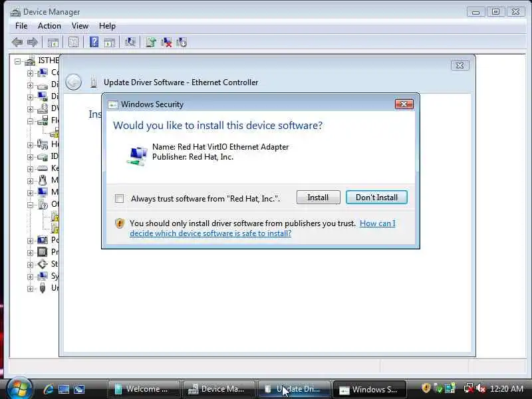
Task: Switch to Windows Security taskbar button
Action: [x=370, y=389]
